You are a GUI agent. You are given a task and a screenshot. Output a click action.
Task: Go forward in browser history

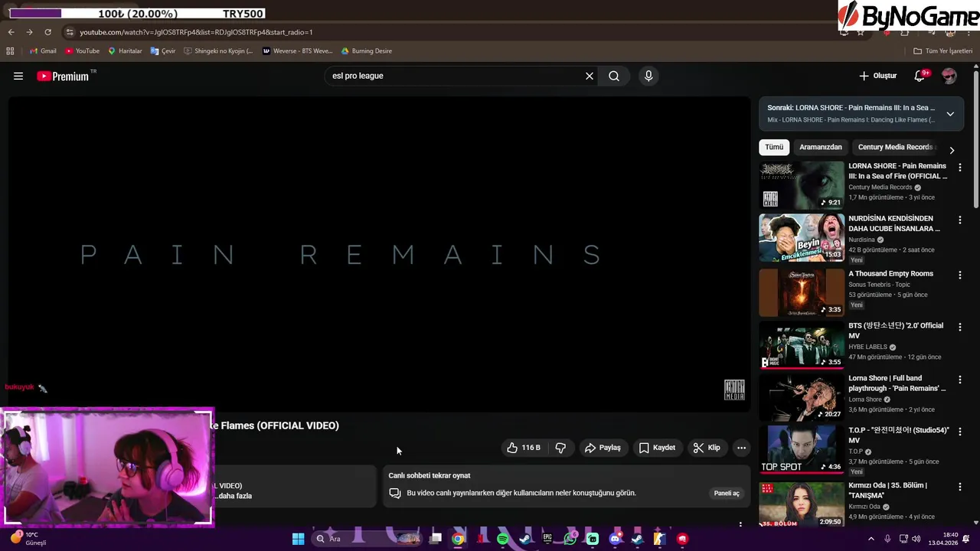[29, 32]
